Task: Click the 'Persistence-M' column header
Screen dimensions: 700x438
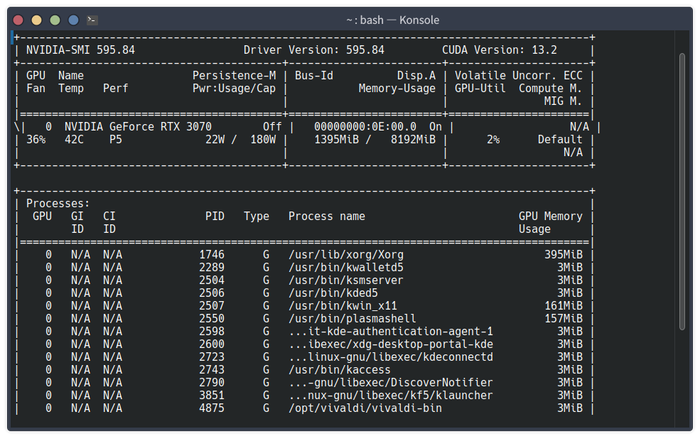Action: point(234,75)
